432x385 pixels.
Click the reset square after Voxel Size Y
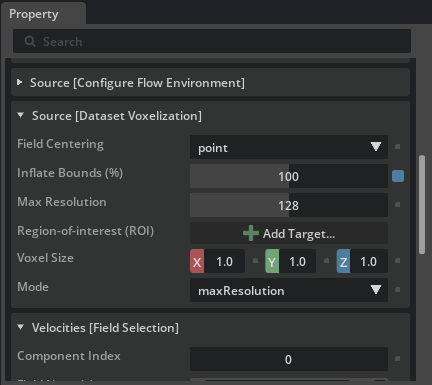[x=326, y=261]
